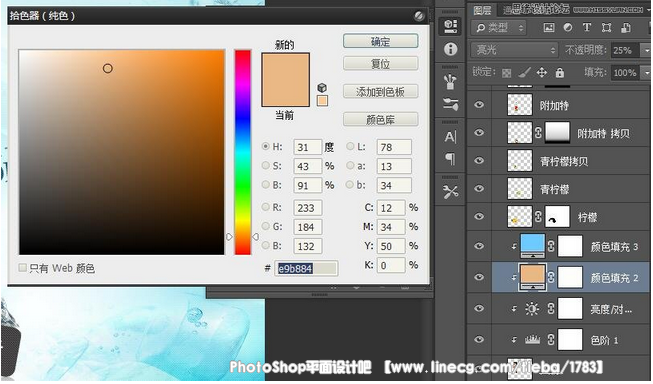This screenshot has width=653, height=384.
Task: Hide the 附加特 拷贝 layer
Action: 479,132
